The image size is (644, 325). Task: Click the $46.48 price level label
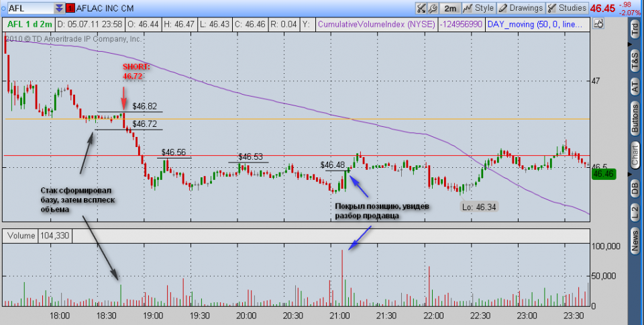[x=333, y=165]
